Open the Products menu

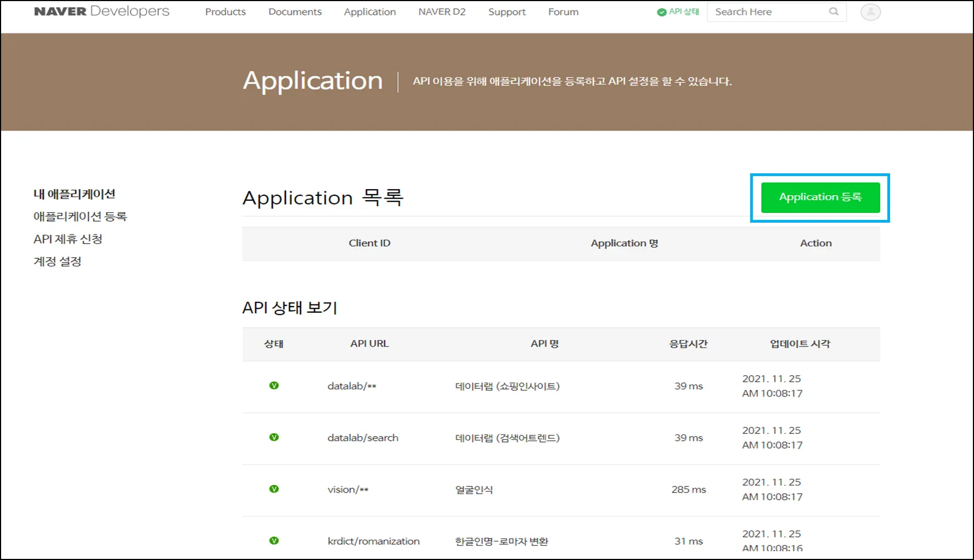[x=225, y=12]
